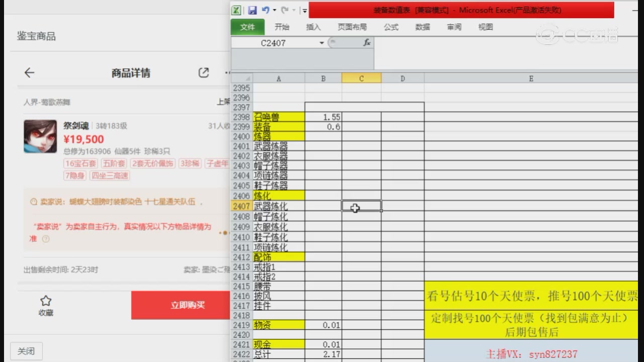
Task: Click the 四坐三高速 tag
Action: click(110, 175)
